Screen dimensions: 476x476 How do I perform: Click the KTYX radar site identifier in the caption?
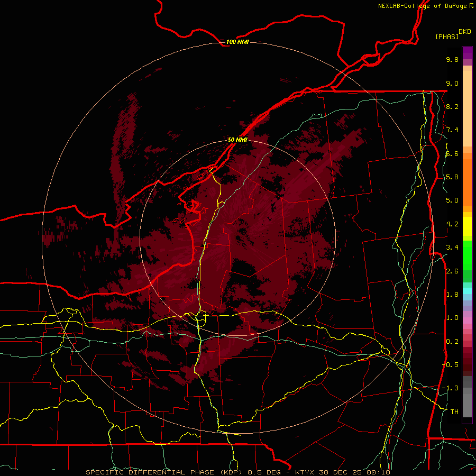(305, 472)
